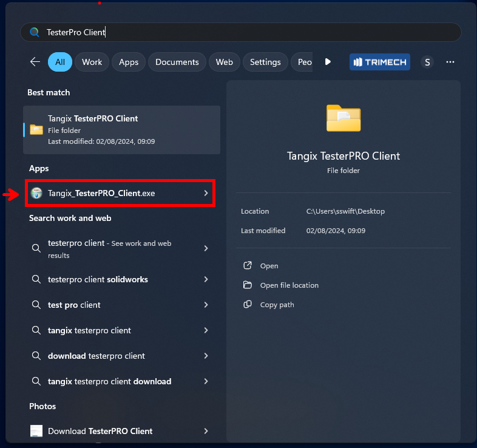The height and width of the screenshot is (448, 477).
Task: Click inside the search text box
Action: [x=243, y=32]
